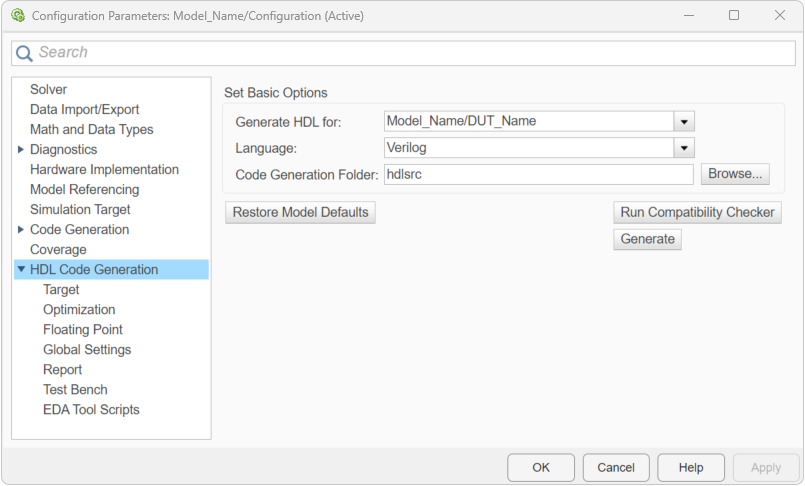
Task: Collapse the HDL Code Generation node
Action: [21, 270]
